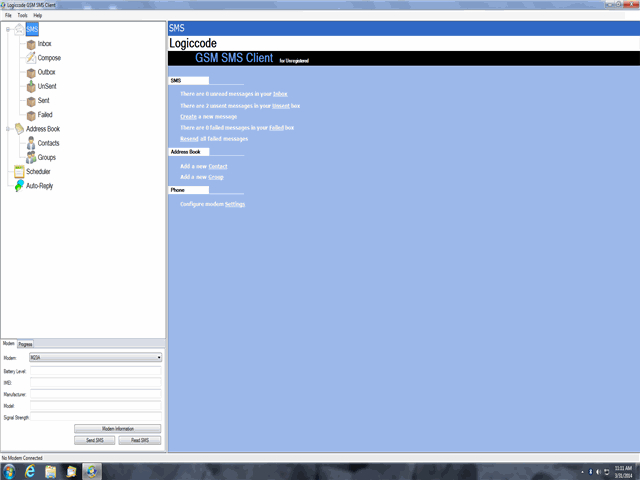This screenshot has width=640, height=480.
Task: Click the modem Settings link
Action: click(x=234, y=203)
